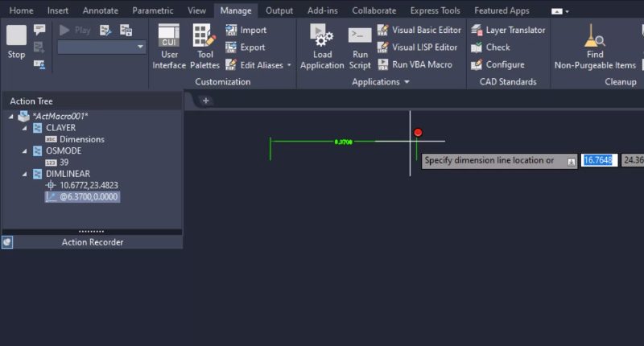
Task: Click the Export customization icon
Action: coord(231,47)
